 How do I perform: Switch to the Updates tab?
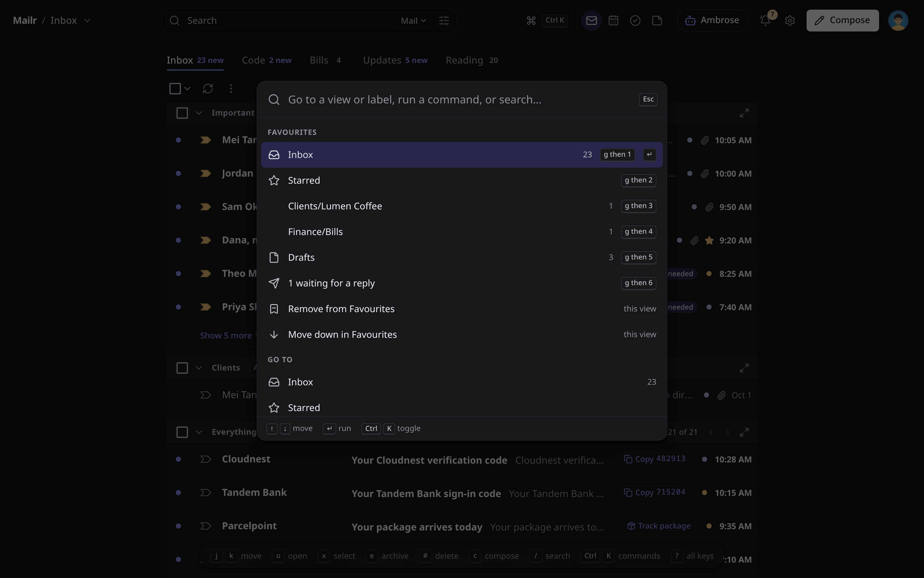[x=395, y=60]
